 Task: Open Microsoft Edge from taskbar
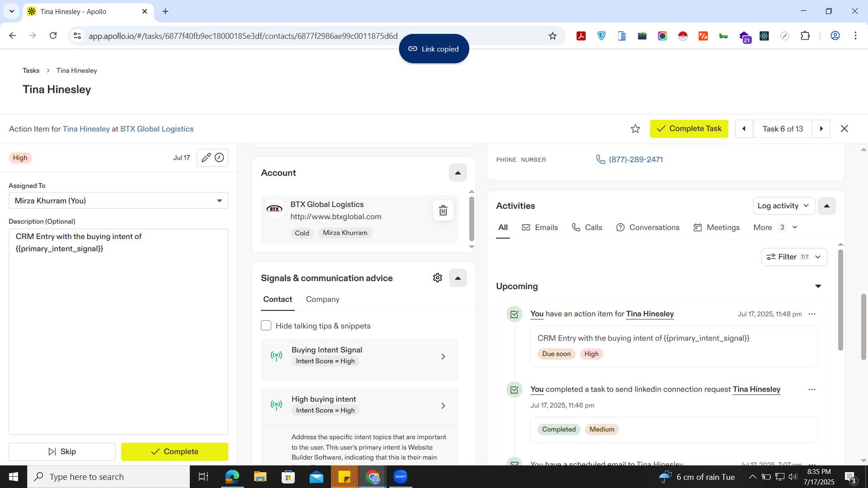pos(232,477)
